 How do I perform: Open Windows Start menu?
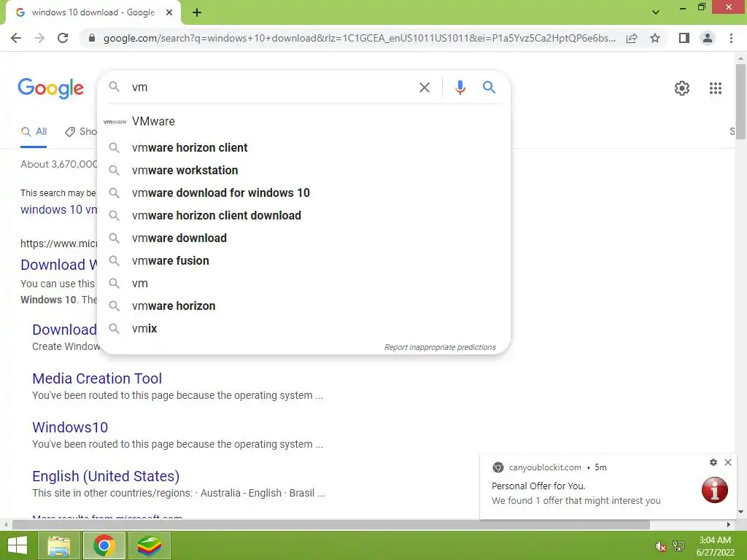(x=18, y=545)
